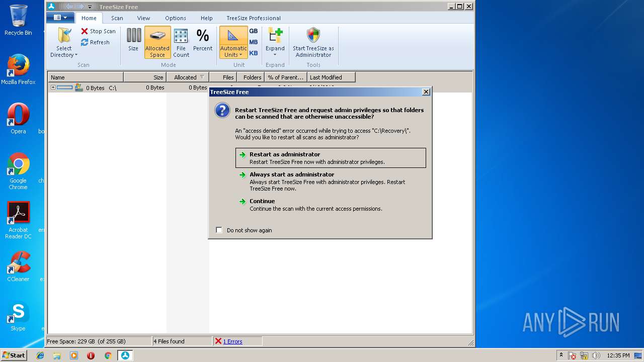Viewport: 644px width, 362px height.
Task: Open Select Directory dropdown arrow
Action: coord(76,55)
